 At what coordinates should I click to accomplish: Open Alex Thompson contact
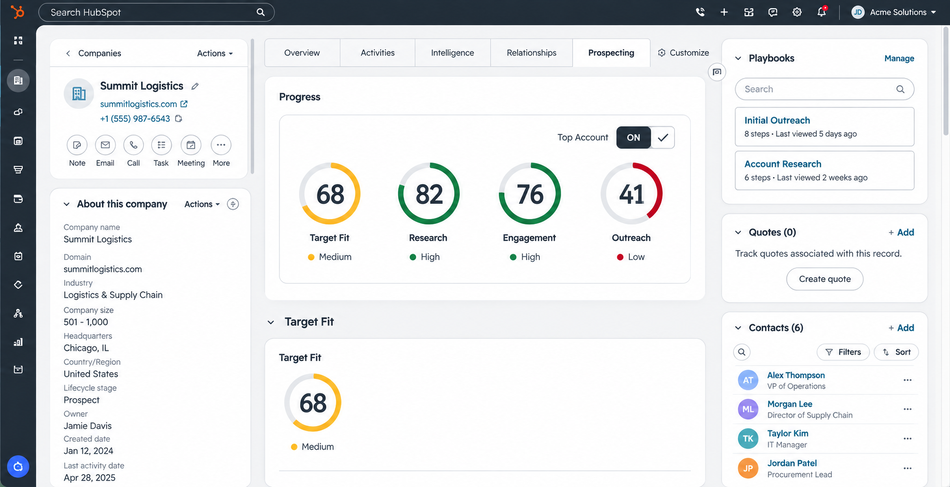(796, 376)
